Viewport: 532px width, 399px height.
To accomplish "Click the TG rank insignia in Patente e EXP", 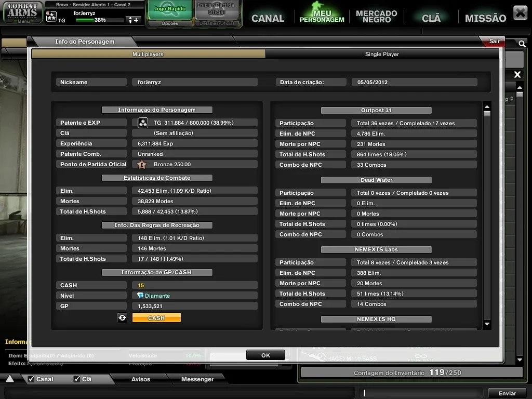I will [x=143, y=123].
